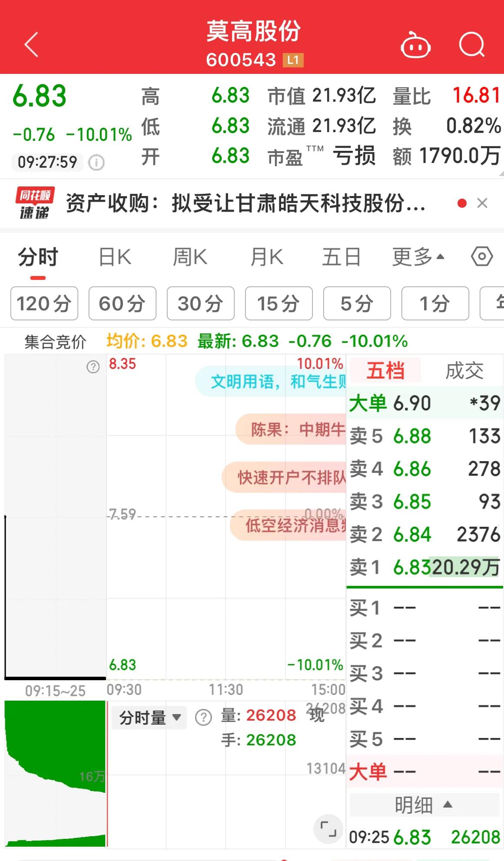The image size is (504, 861).
Task: Tap the green auction volume chart
Action: click(x=55, y=774)
